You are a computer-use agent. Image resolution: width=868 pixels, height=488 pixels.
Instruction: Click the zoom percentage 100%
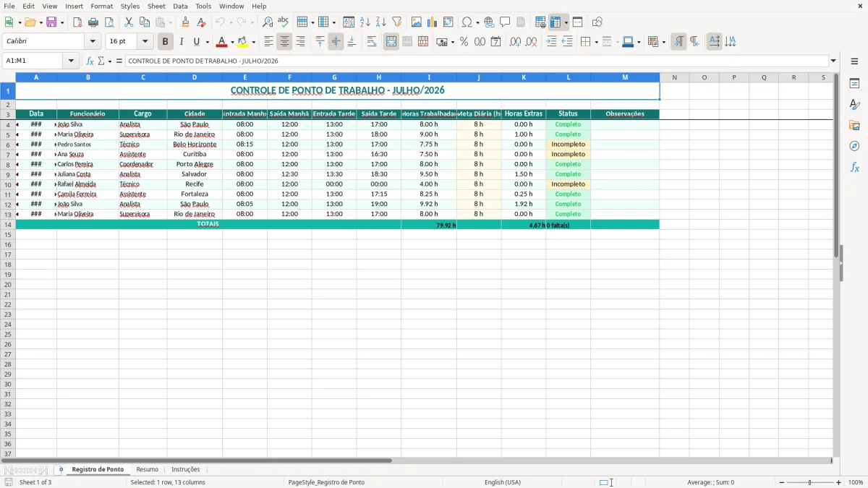pos(856,482)
